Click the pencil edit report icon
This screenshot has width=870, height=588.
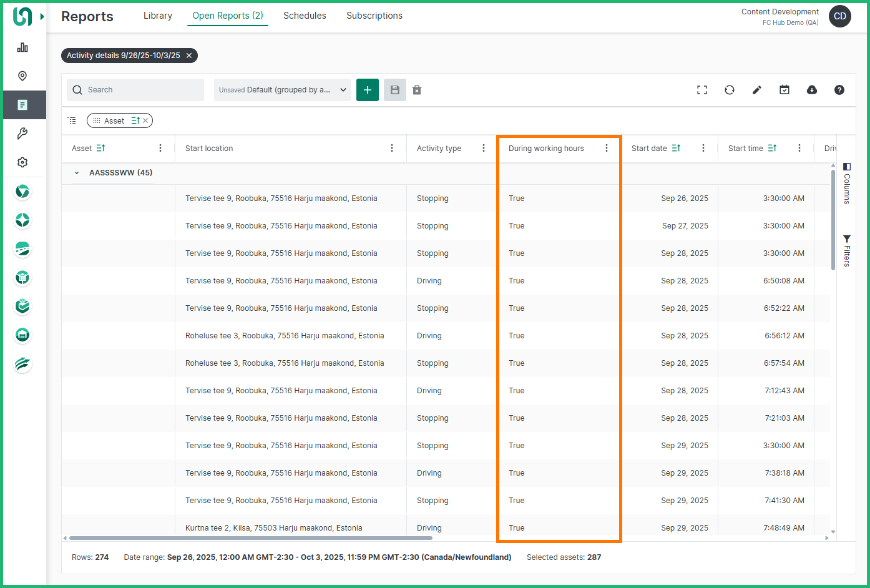pyautogui.click(x=757, y=90)
